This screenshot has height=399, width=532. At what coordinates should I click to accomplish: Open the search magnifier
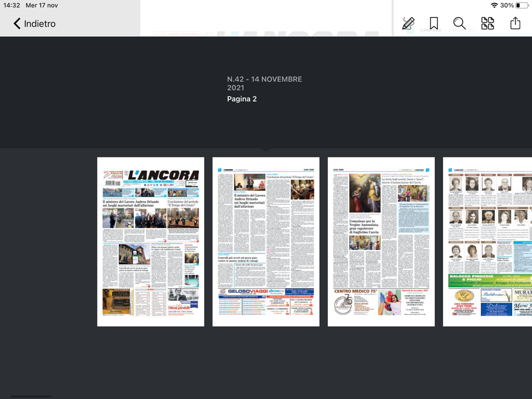[460, 23]
